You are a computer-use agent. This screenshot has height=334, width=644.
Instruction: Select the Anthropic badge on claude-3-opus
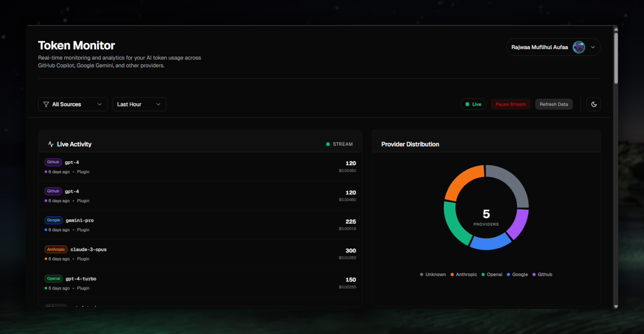click(x=56, y=249)
